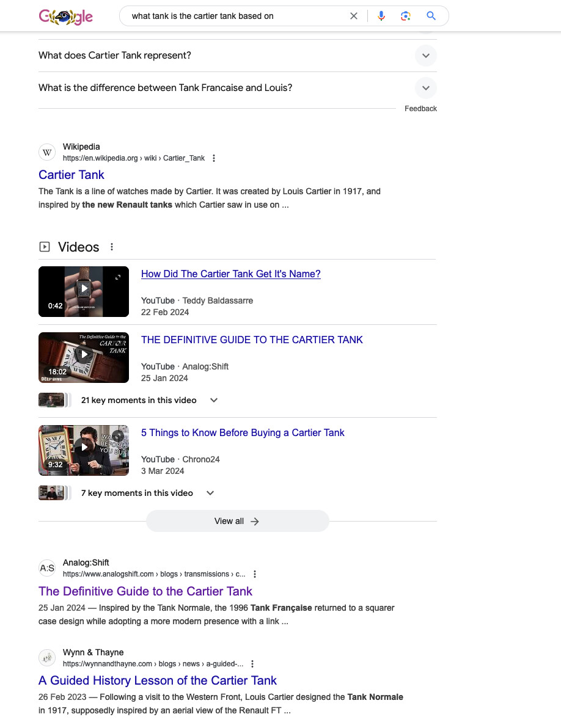
Task: Click the Wikipedia site name label
Action: (81, 147)
